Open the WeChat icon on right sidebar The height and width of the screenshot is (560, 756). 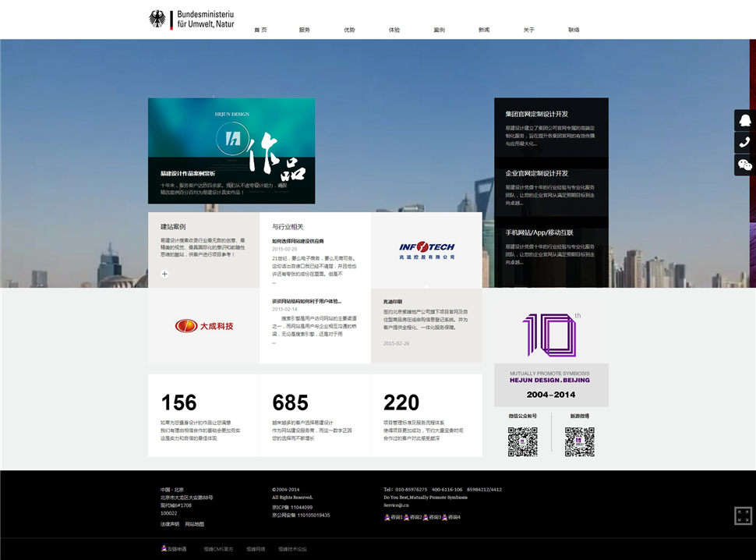[744, 165]
